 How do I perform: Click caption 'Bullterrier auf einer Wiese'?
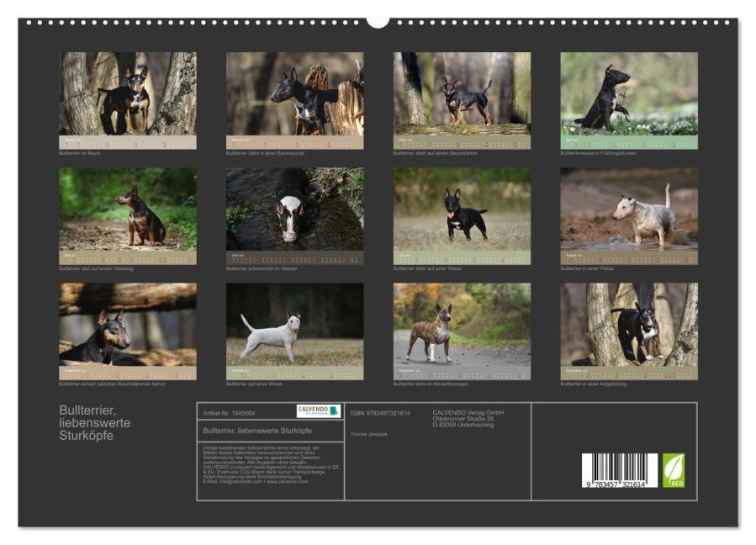(x=254, y=384)
